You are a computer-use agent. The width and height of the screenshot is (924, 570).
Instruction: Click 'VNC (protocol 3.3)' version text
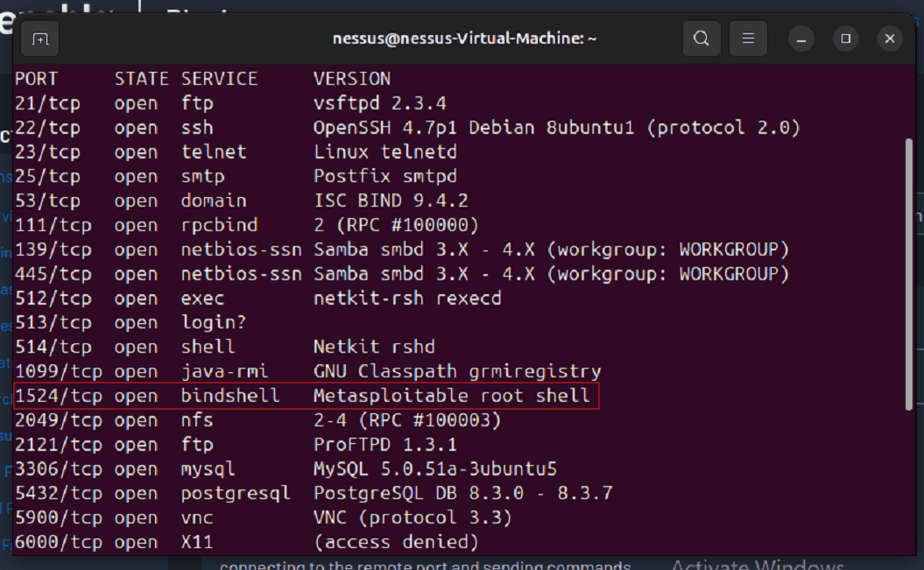[413, 518]
